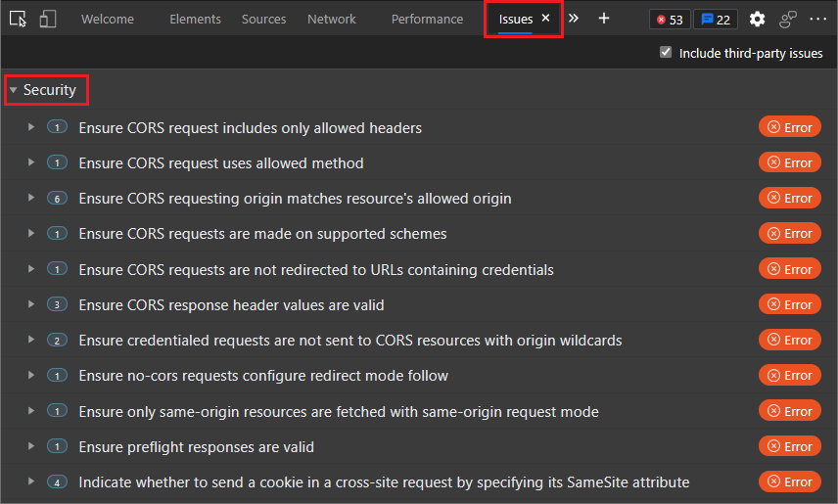Expand preflight responses are valid issue

coord(31,445)
